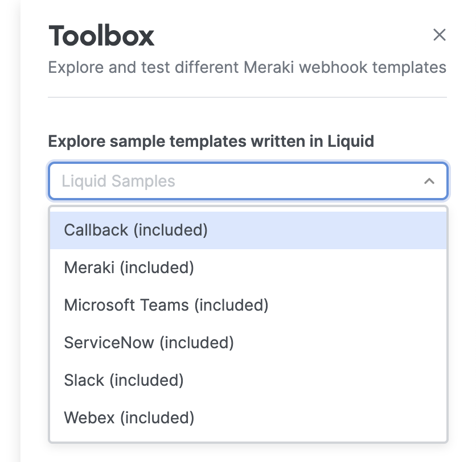The height and width of the screenshot is (462, 476).
Task: Collapse the Liquid Samples chevron arrow
Action: click(429, 181)
